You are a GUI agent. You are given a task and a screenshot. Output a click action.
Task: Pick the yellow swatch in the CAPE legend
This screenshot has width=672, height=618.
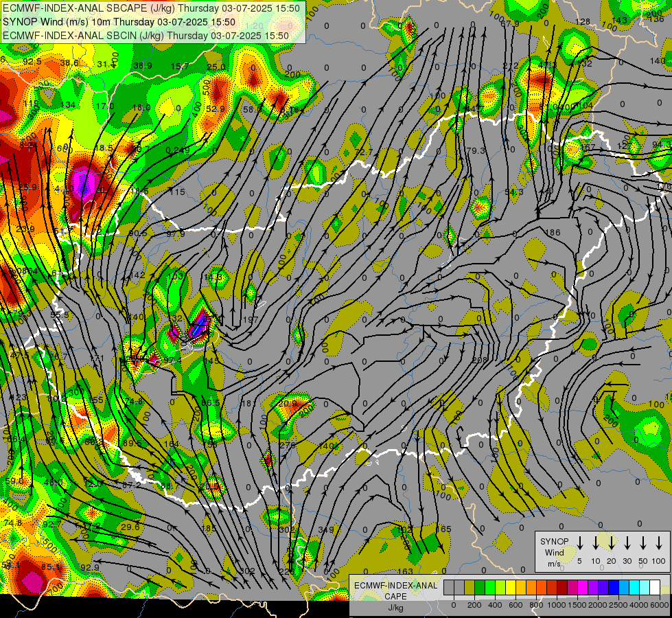[511, 587]
